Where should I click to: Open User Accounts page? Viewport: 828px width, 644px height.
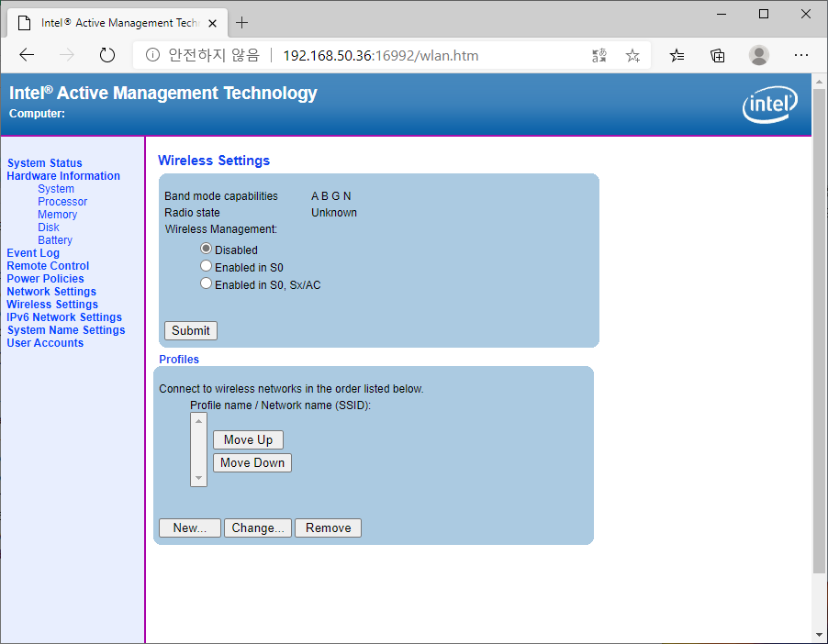pyautogui.click(x=45, y=342)
